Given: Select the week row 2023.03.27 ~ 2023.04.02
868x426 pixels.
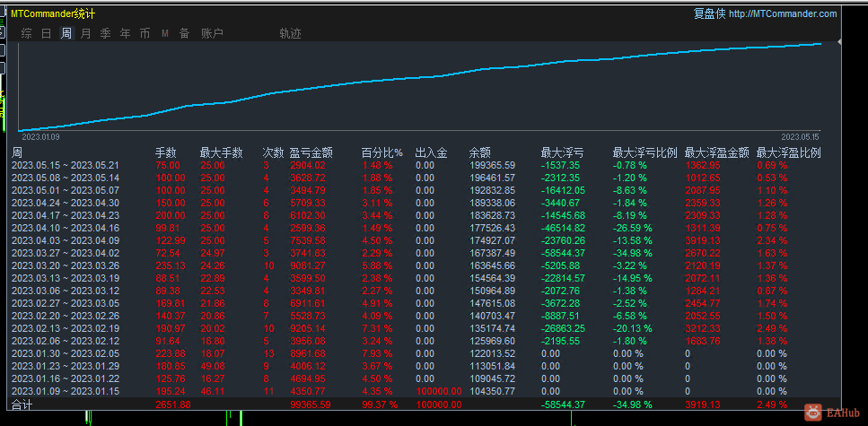Looking at the screenshot, I should pos(424,253).
